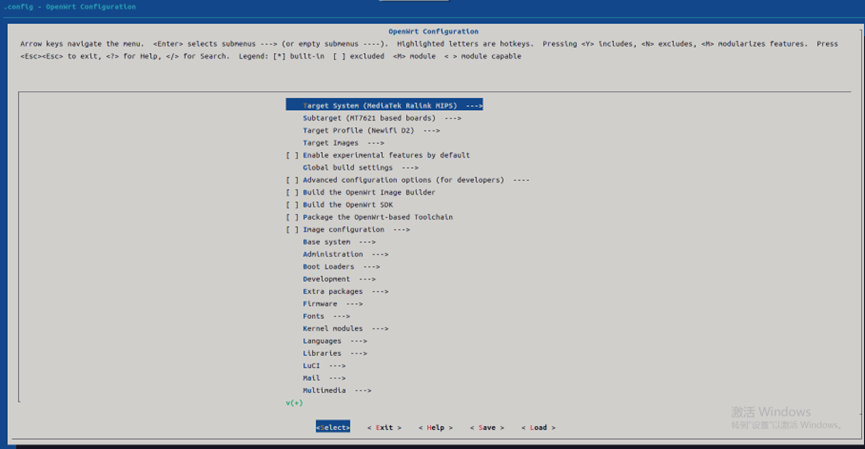This screenshot has width=865, height=449.
Task: Click the Select button
Action: pos(333,427)
